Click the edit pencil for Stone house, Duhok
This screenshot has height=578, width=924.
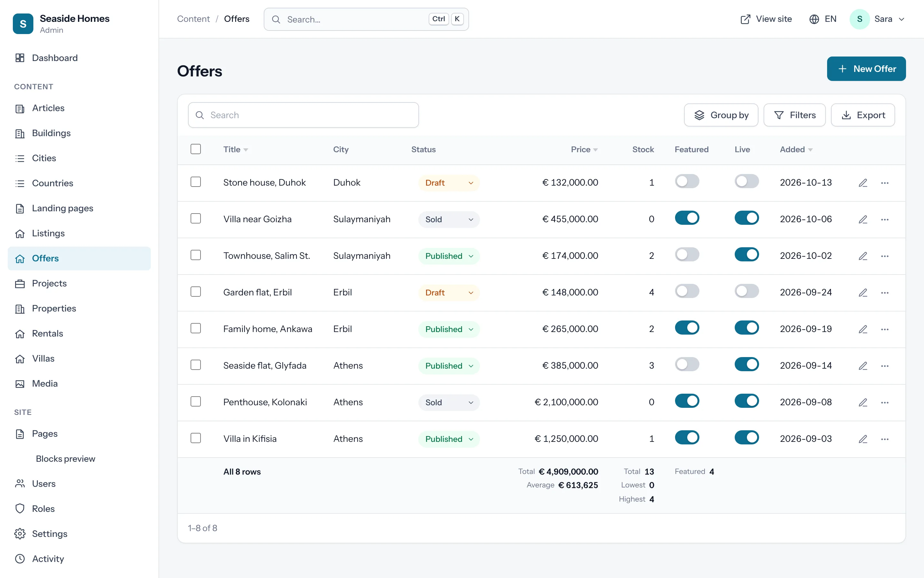[x=863, y=183]
